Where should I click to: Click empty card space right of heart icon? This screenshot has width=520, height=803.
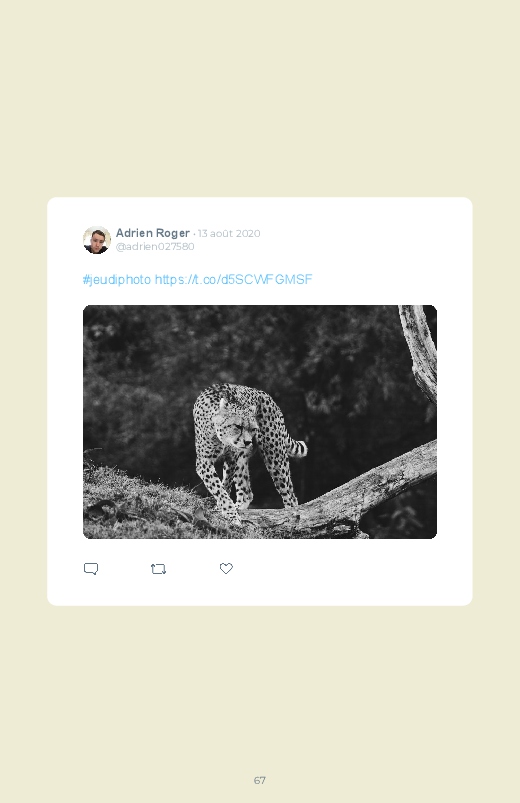[x=348, y=568]
